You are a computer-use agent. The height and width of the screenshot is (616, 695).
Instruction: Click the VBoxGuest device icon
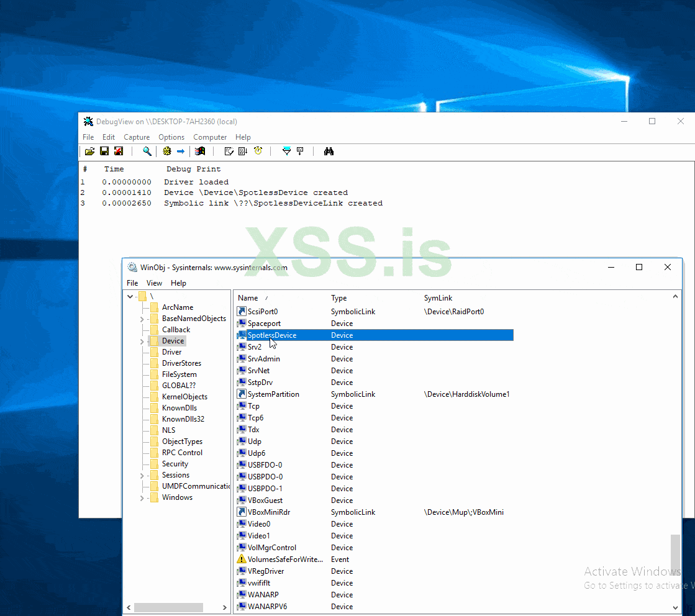tap(242, 500)
